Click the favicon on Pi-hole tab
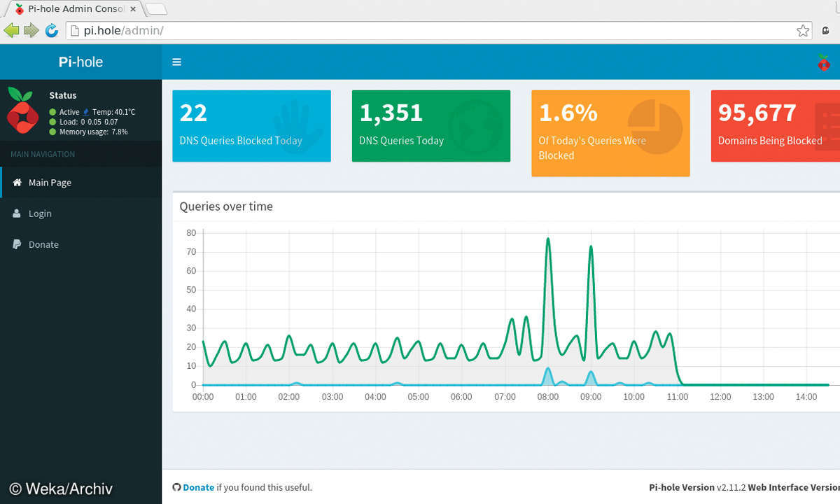 click(x=18, y=8)
